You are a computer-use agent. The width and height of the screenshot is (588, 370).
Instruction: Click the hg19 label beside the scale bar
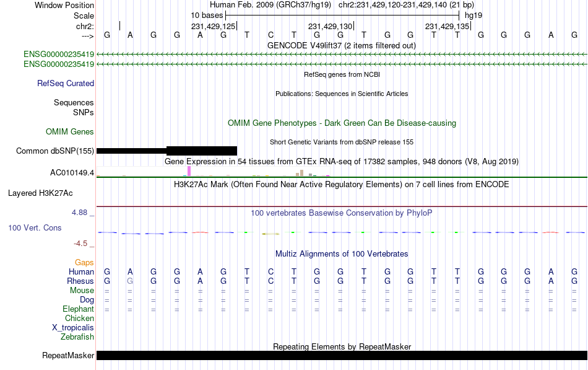tap(473, 15)
